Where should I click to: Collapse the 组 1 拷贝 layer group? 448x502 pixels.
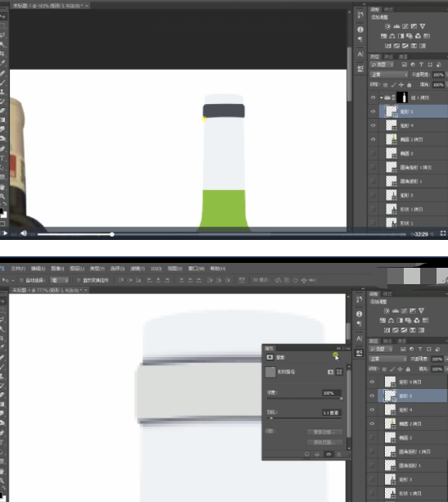pyautogui.click(x=382, y=97)
